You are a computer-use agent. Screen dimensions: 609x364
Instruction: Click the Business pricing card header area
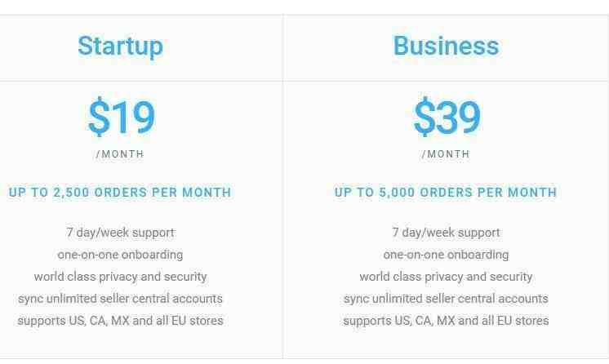[447, 48]
